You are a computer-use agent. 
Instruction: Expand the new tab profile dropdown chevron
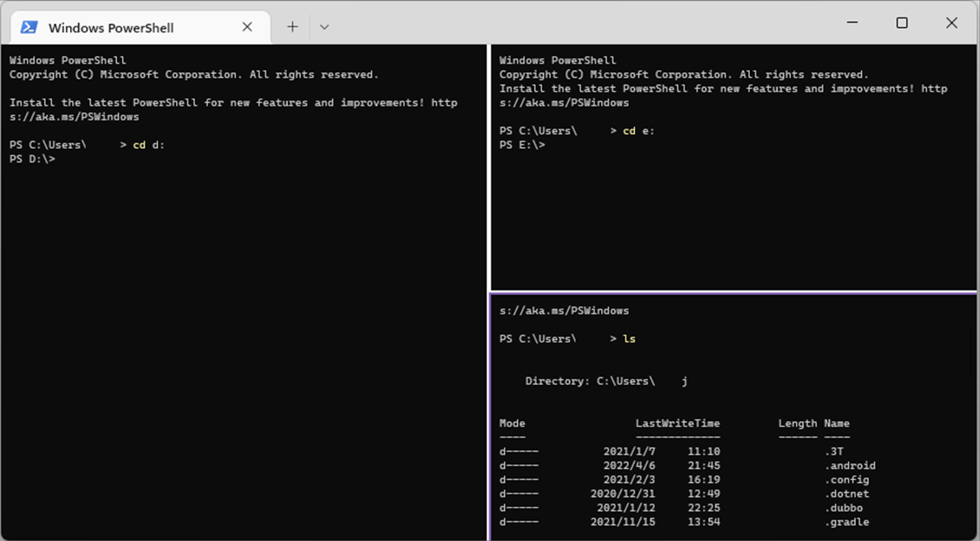[x=324, y=28]
